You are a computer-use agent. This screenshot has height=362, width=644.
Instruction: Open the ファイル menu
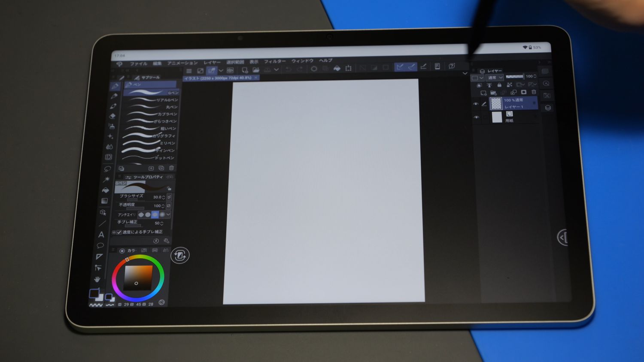(138, 63)
